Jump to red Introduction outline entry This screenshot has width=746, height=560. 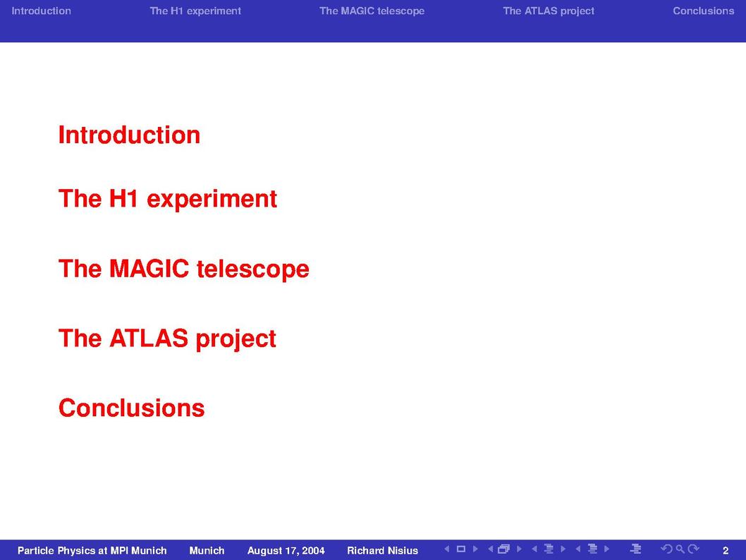(129, 135)
